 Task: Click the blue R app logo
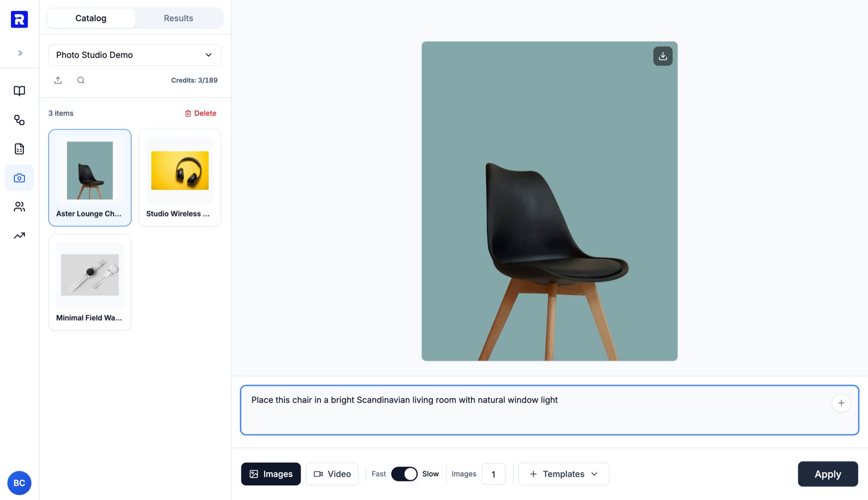pos(19,20)
